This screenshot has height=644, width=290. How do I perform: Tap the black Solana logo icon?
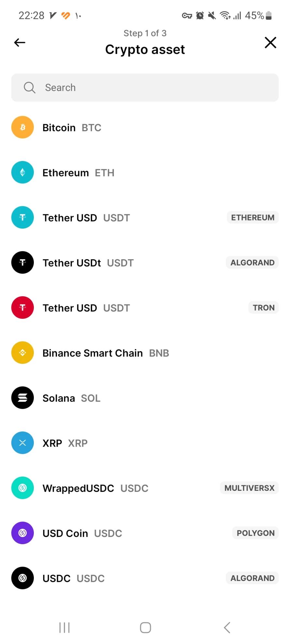click(x=22, y=398)
